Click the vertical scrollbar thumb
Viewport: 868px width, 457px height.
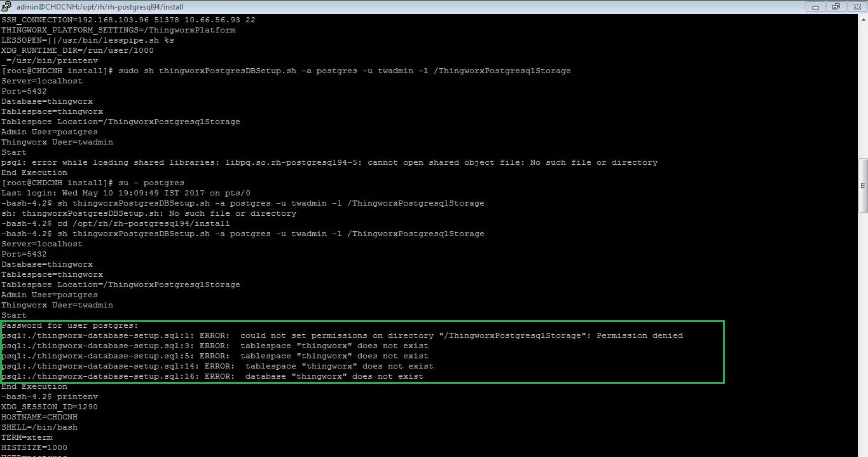863,185
